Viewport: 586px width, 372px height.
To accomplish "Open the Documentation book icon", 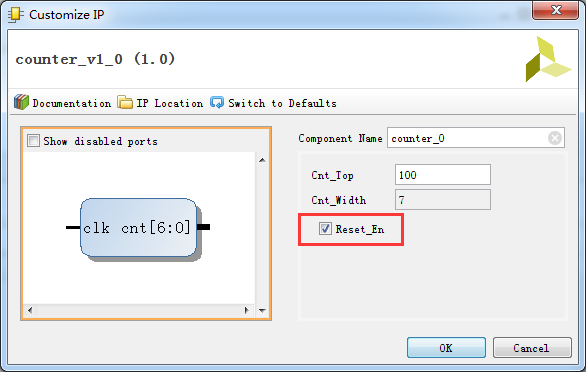I will 21,102.
